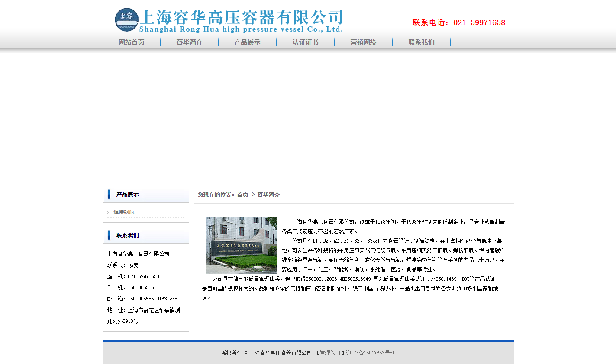616x364 pixels.
Task: Select 认证证书 in the navigation bar
Action: tap(305, 42)
